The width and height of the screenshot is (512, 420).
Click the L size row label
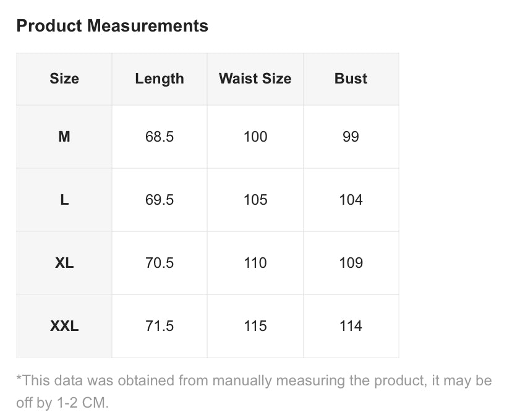pyautogui.click(x=64, y=200)
